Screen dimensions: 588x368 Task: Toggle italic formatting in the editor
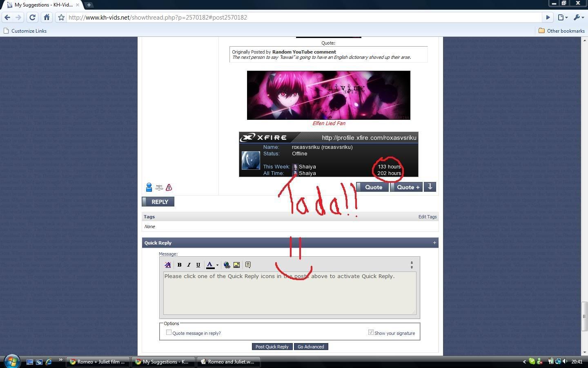pos(189,265)
